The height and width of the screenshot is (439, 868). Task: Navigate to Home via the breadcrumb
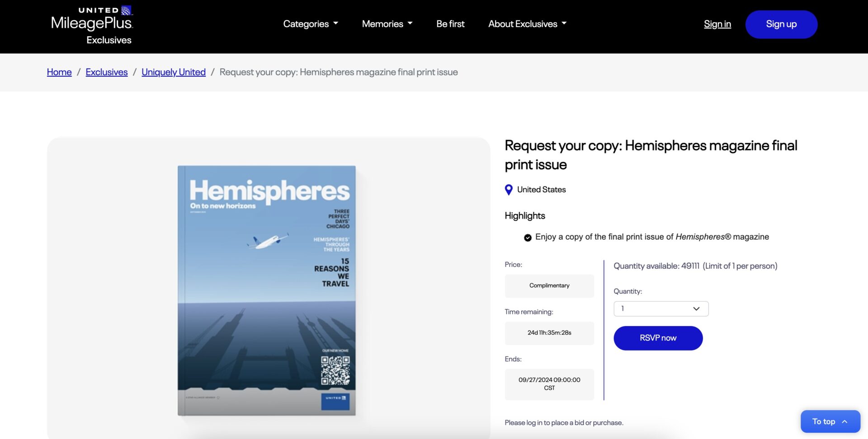click(59, 72)
